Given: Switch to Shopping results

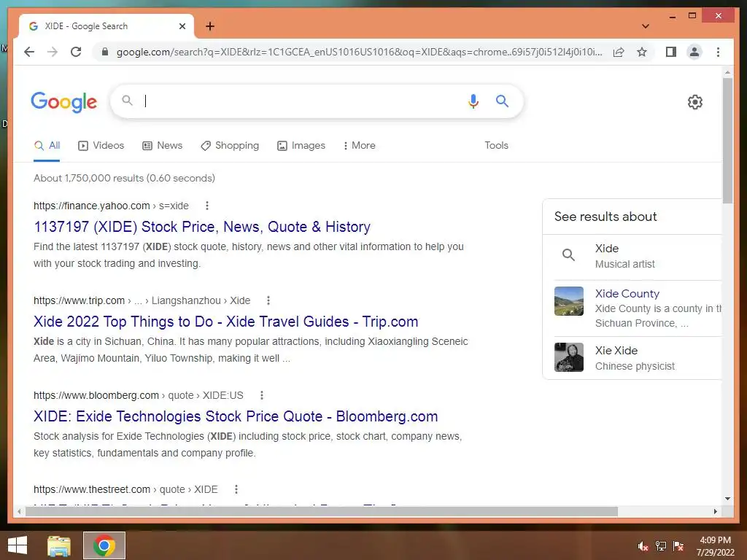Looking at the screenshot, I should pos(230,146).
